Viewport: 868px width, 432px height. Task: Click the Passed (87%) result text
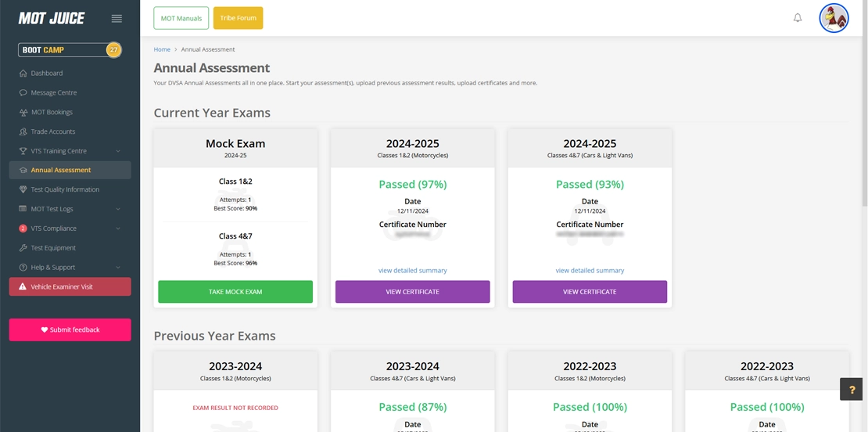coord(412,407)
